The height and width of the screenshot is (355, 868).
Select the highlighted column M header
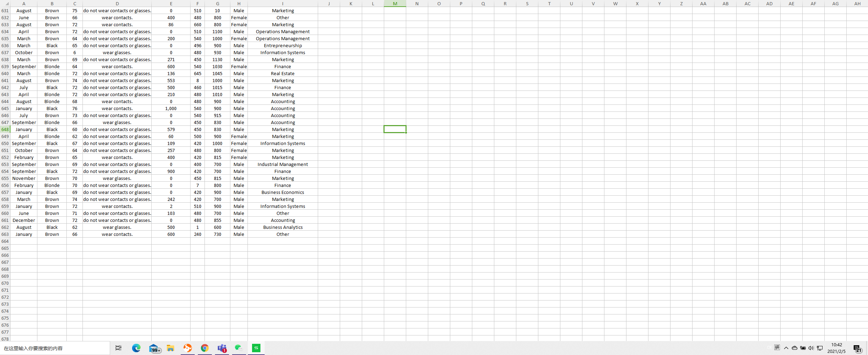[395, 3]
